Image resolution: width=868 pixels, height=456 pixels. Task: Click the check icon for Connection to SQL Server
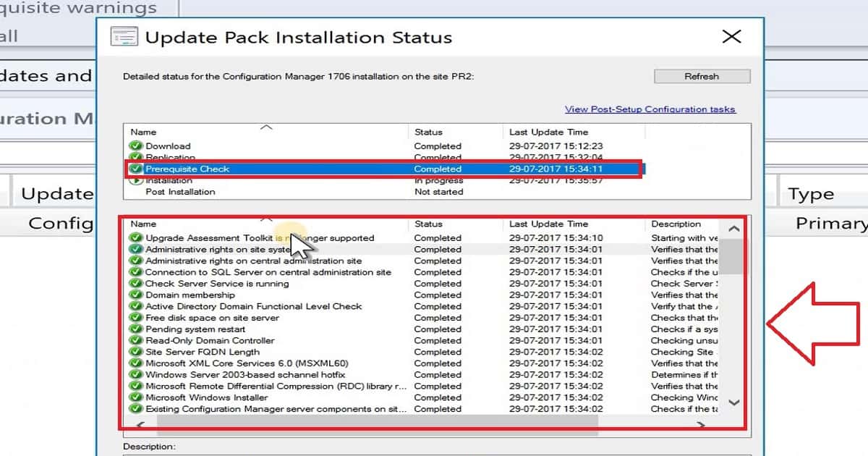coord(136,272)
